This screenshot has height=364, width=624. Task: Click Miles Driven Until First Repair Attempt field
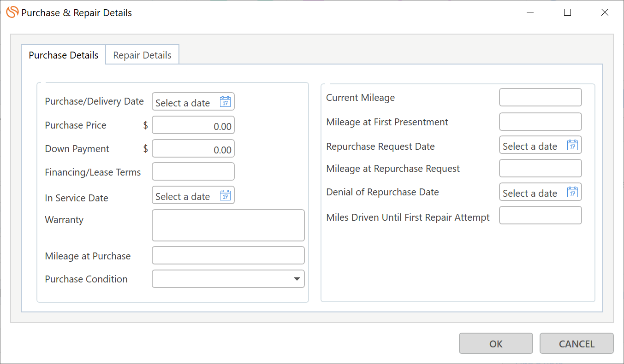click(x=541, y=215)
